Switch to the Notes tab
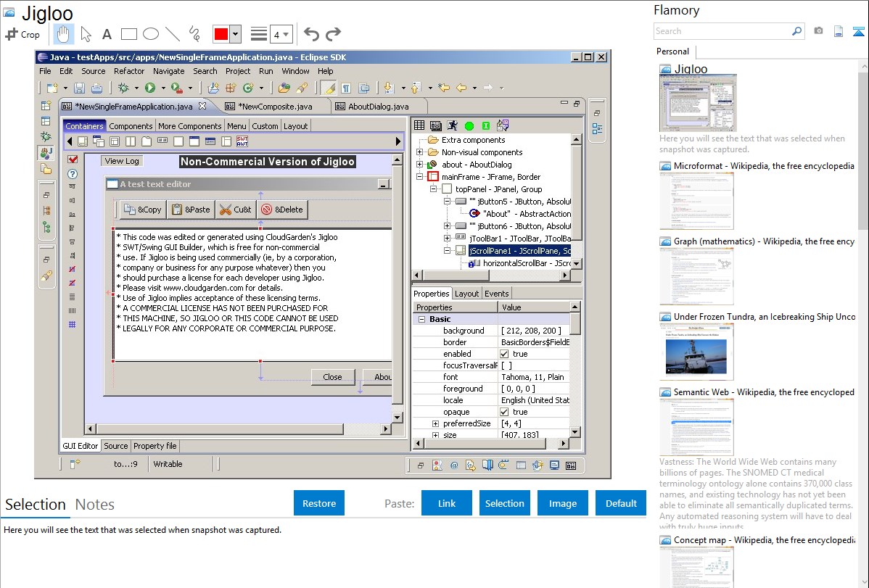 tap(95, 505)
